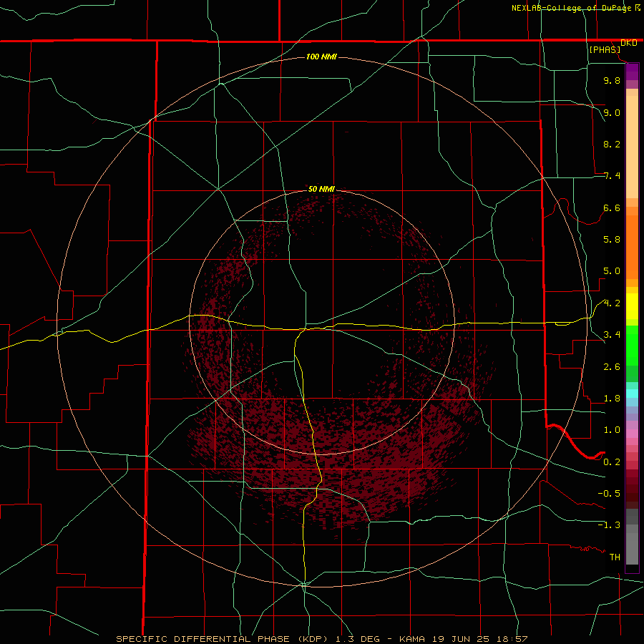Click the -1.3 scale value
This screenshot has height=644, width=644.
609,525
